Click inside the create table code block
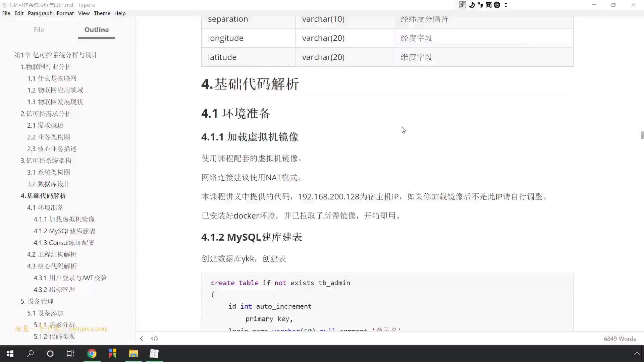The width and height of the screenshot is (644, 362). click(x=387, y=302)
